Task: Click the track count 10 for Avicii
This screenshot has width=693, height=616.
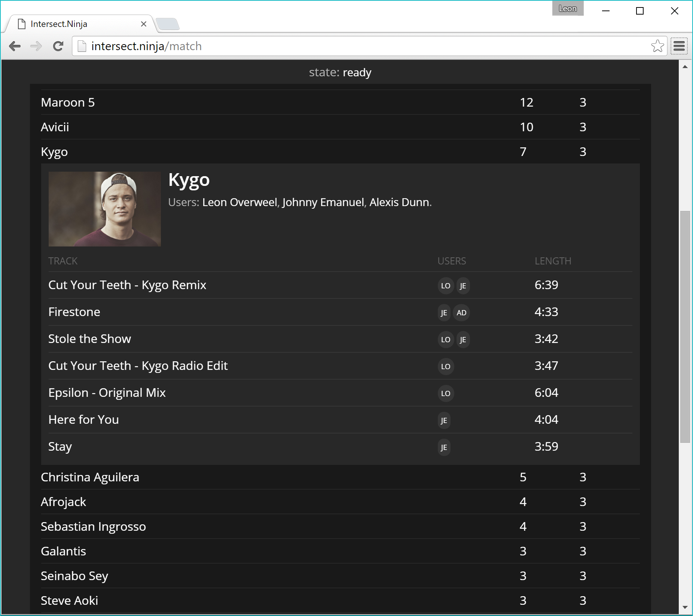Action: point(526,127)
